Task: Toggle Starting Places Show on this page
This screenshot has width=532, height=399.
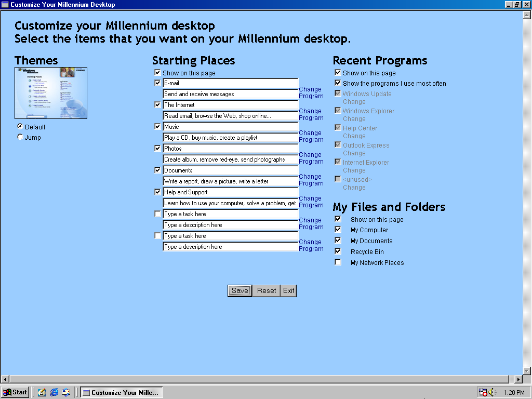Action: point(157,72)
